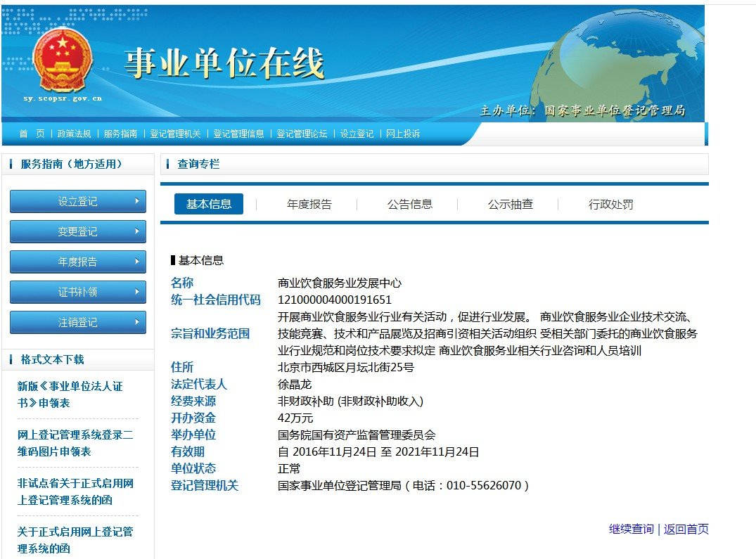This screenshot has height=559, width=756.
Task: Select the 证书补领 sidebar button
Action: click(x=77, y=292)
